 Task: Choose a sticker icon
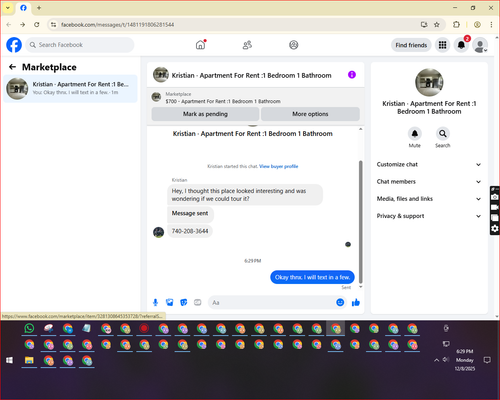click(184, 302)
